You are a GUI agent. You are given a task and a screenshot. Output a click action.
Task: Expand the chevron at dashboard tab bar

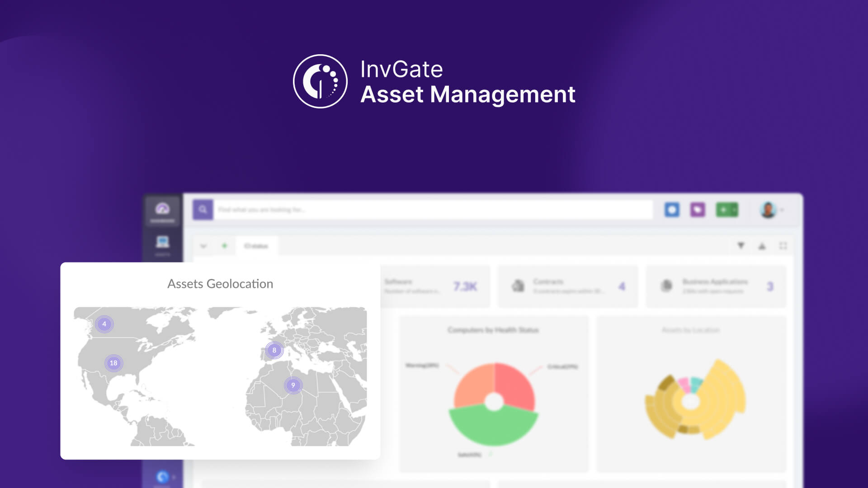coord(203,246)
